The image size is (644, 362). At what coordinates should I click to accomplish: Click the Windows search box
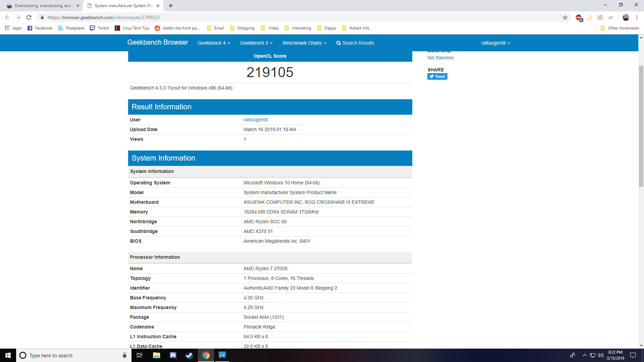(x=73, y=355)
